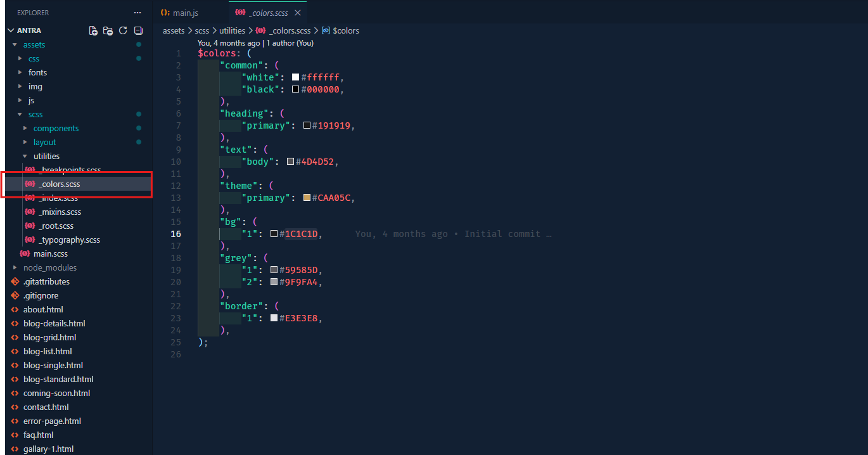Image resolution: width=868 pixels, height=455 pixels.
Task: Click the .gitignore git file icon
Action: pyautogui.click(x=15, y=295)
